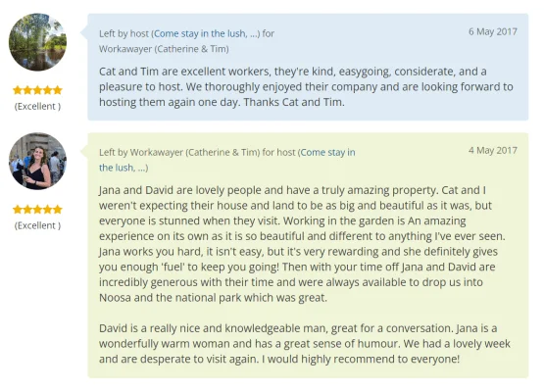Click 'Workawayer (Catherine & Tim)' text in blue review
This screenshot has height=392, width=544.
coord(164,49)
